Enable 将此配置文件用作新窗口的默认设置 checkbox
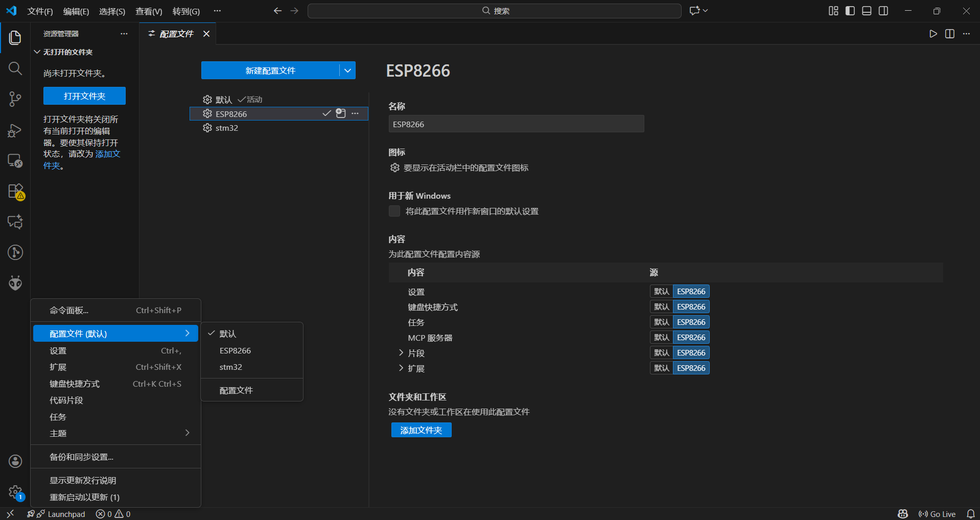 [394, 211]
